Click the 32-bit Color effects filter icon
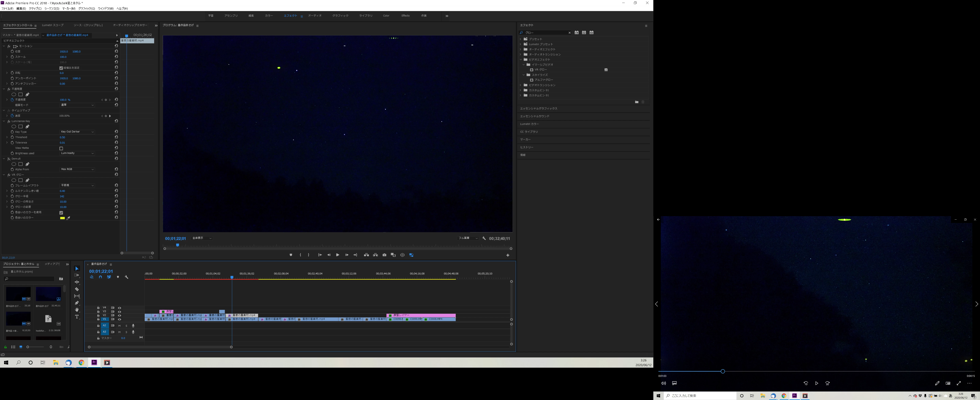Image resolution: width=980 pixels, height=400 pixels. [x=584, y=33]
